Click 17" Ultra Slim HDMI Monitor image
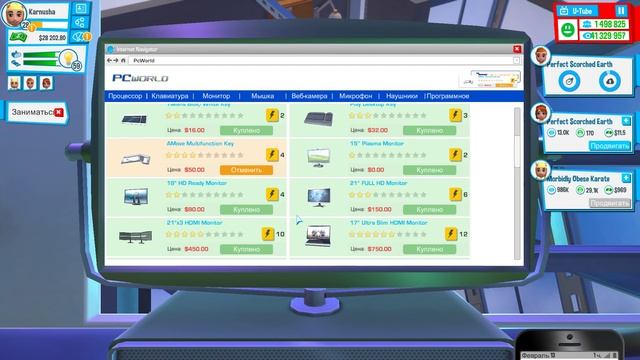The height and width of the screenshot is (360, 640). coord(318,236)
